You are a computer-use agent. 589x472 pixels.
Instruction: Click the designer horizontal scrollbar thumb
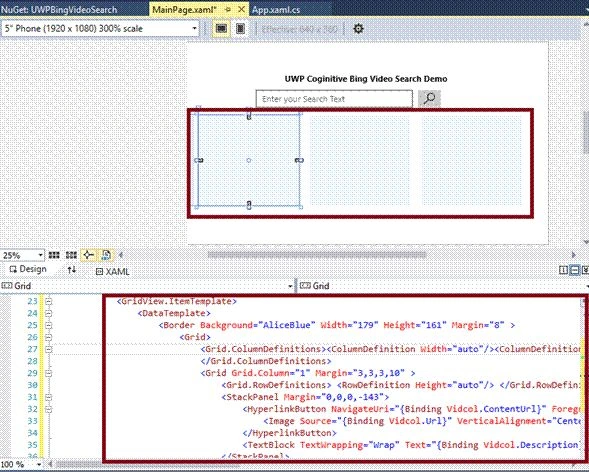[x=317, y=255]
